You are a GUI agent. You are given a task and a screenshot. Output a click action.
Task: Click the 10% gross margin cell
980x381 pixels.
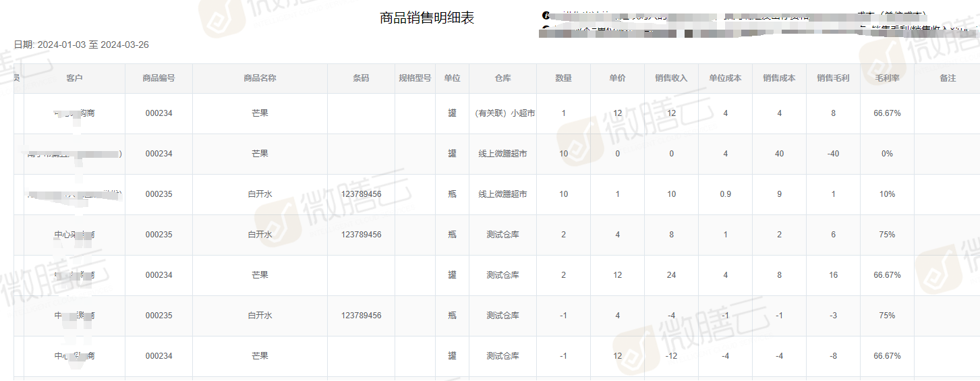tap(887, 194)
